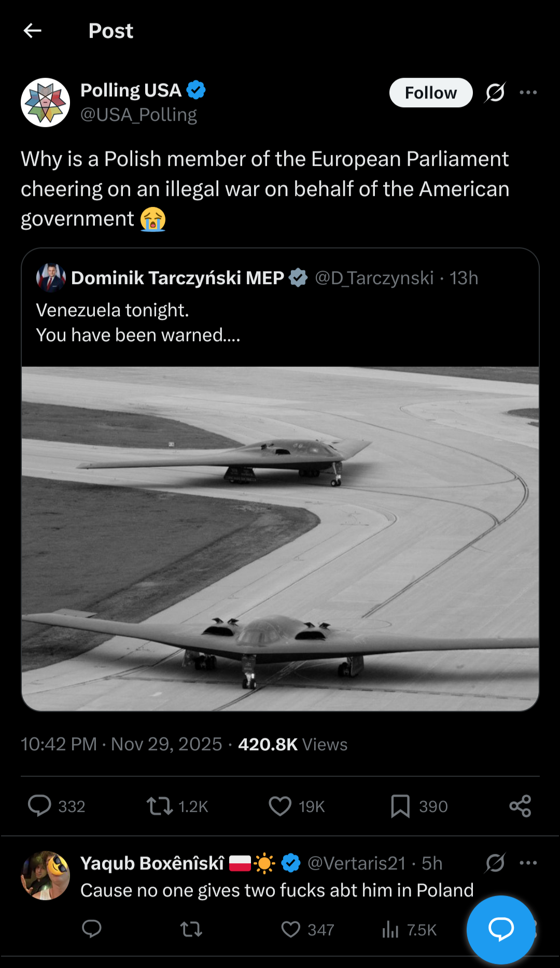Reply to the main post
Image resolution: width=560 pixels, height=968 pixels.
coord(39,806)
